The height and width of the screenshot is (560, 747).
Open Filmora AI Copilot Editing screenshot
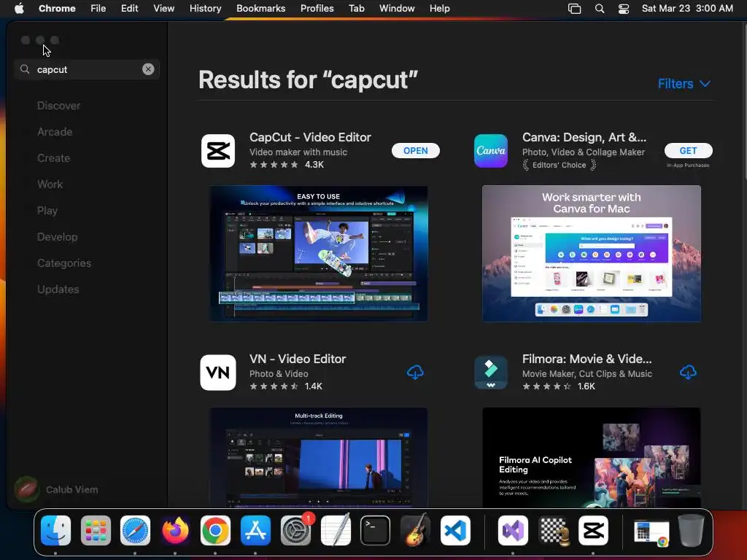pyautogui.click(x=591, y=458)
